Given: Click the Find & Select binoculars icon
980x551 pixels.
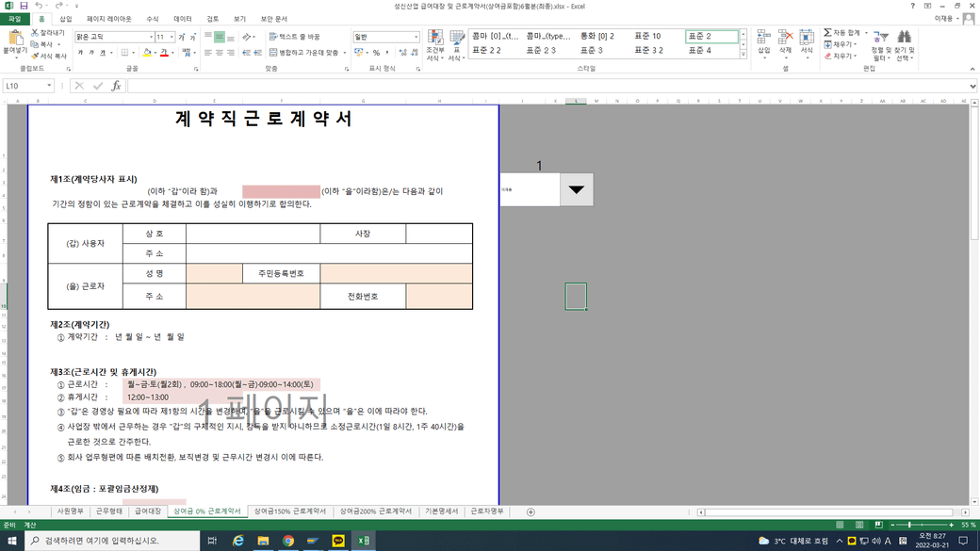Looking at the screenshot, I should pos(905,39).
